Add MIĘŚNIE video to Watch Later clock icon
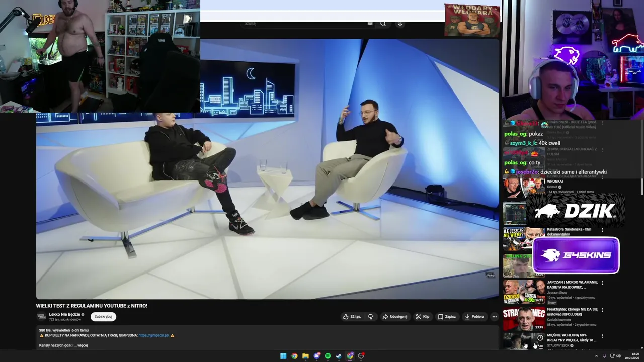The height and width of the screenshot is (362, 644). [540, 338]
